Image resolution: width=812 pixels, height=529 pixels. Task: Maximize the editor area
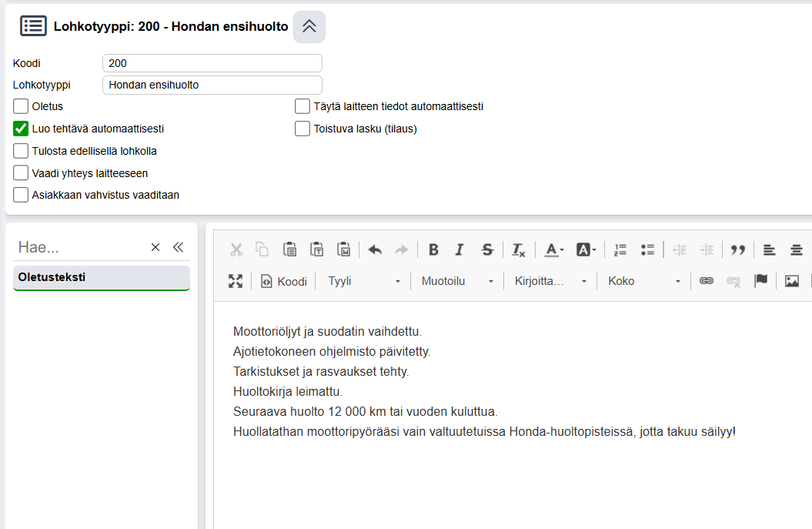coord(236,281)
